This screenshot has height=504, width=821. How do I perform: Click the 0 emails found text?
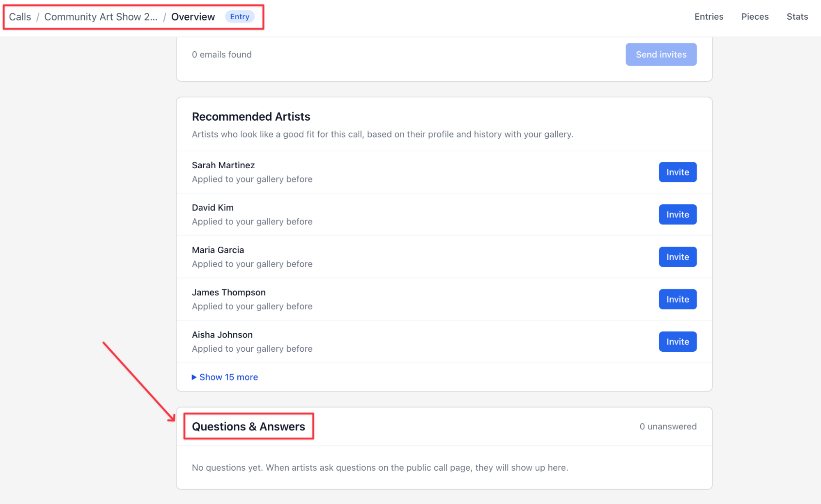[222, 54]
